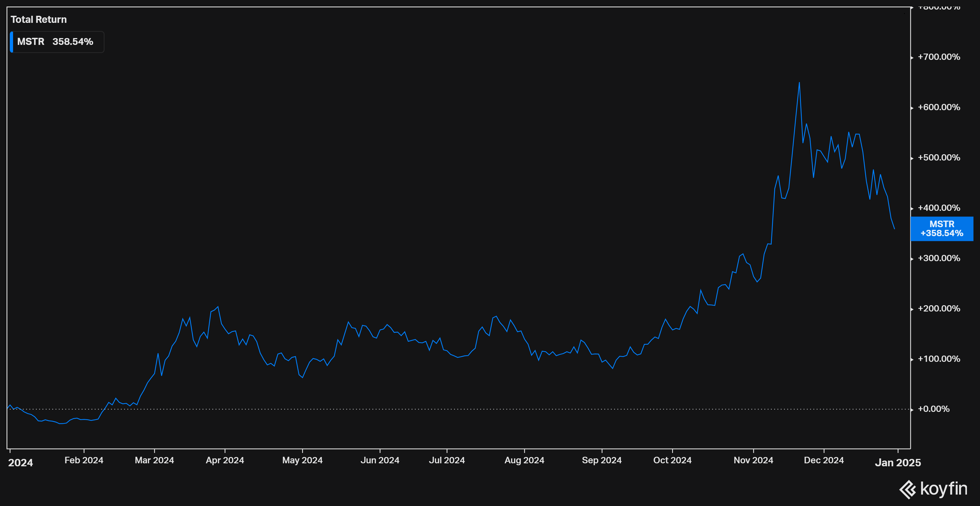Viewport: 980px width, 506px height.
Task: Click the Aug 2024 x-axis label
Action: (x=524, y=460)
